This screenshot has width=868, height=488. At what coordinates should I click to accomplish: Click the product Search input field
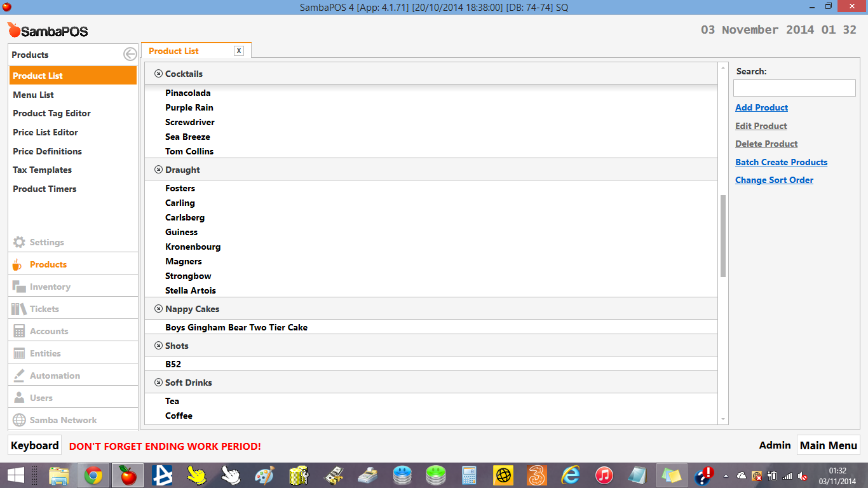pyautogui.click(x=794, y=88)
